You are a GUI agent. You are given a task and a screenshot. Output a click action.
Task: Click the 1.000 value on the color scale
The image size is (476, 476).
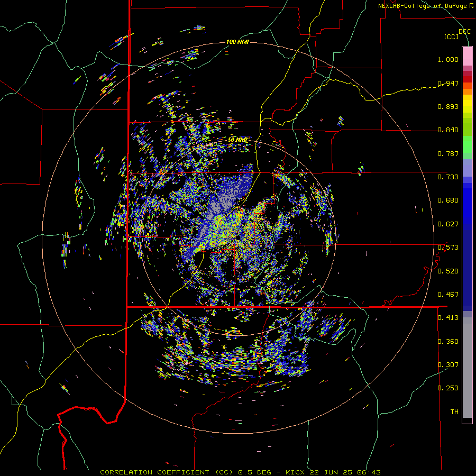coord(448,59)
